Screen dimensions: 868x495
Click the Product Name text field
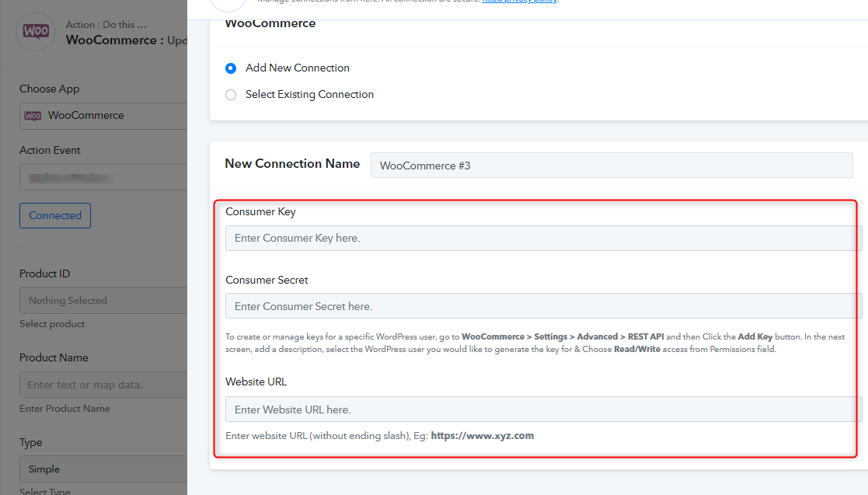point(103,384)
